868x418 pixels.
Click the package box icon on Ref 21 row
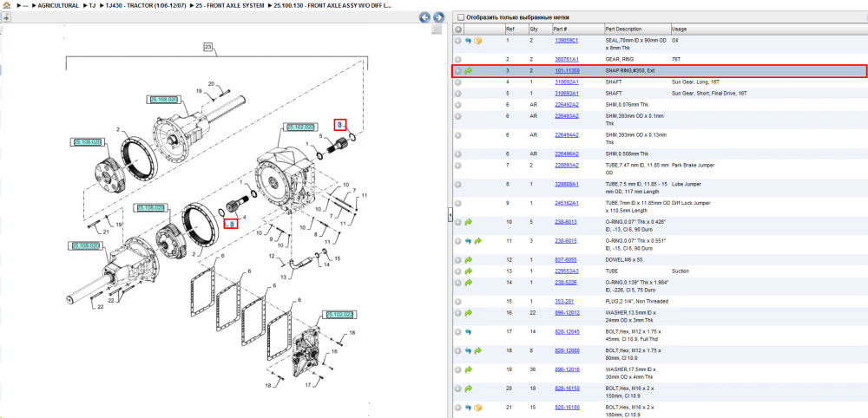click(x=477, y=408)
